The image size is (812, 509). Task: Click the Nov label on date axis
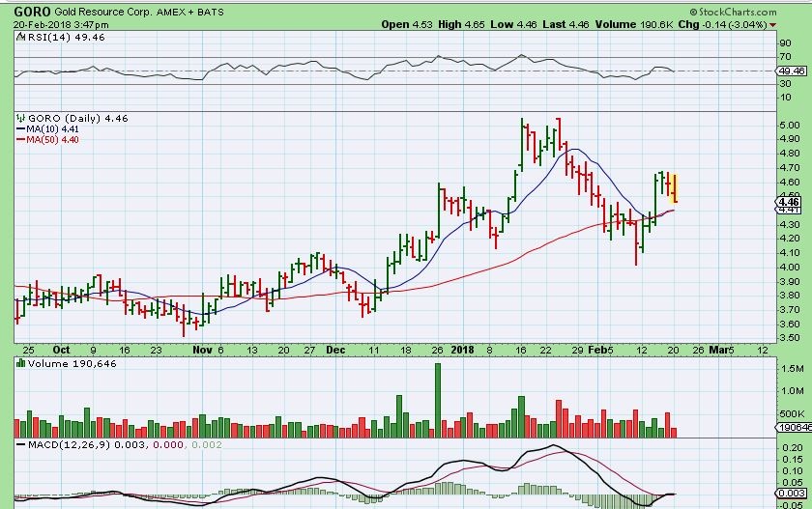click(202, 348)
